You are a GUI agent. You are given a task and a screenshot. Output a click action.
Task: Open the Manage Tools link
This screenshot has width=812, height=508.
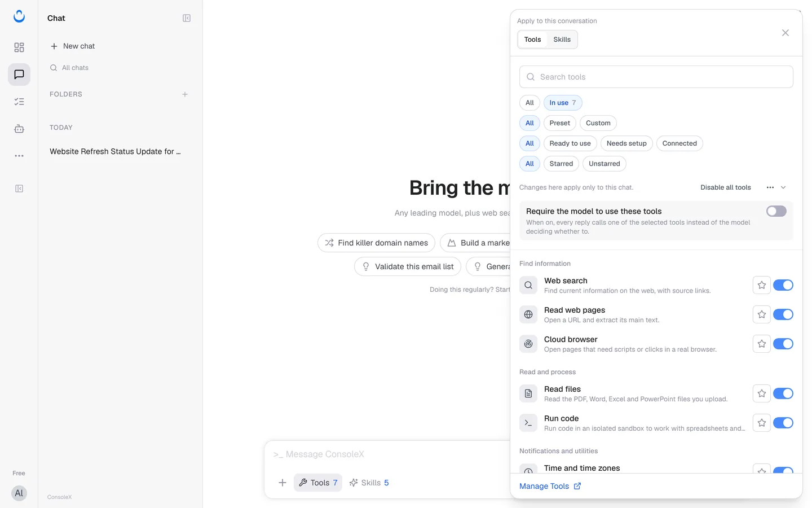click(550, 486)
